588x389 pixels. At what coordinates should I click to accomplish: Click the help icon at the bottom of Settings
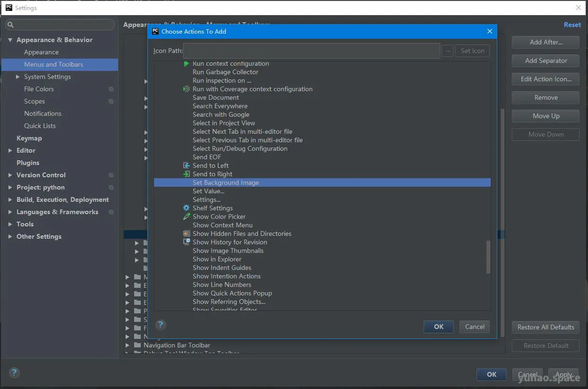click(x=14, y=373)
